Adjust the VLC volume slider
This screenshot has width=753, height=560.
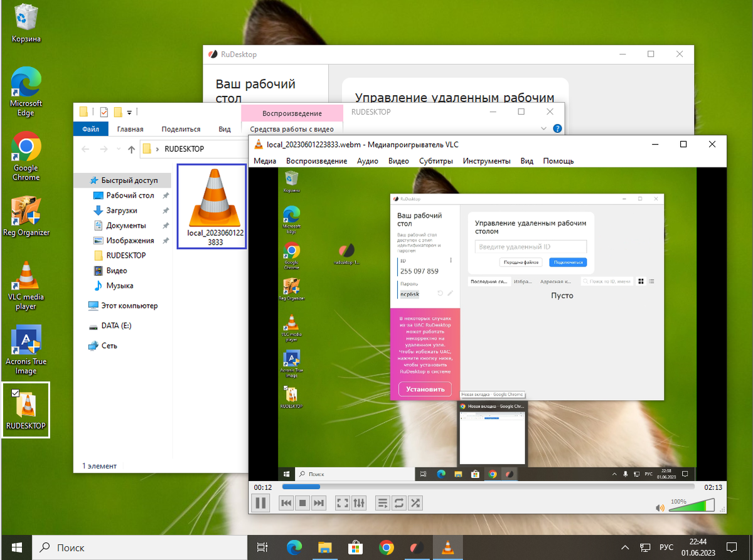click(692, 505)
